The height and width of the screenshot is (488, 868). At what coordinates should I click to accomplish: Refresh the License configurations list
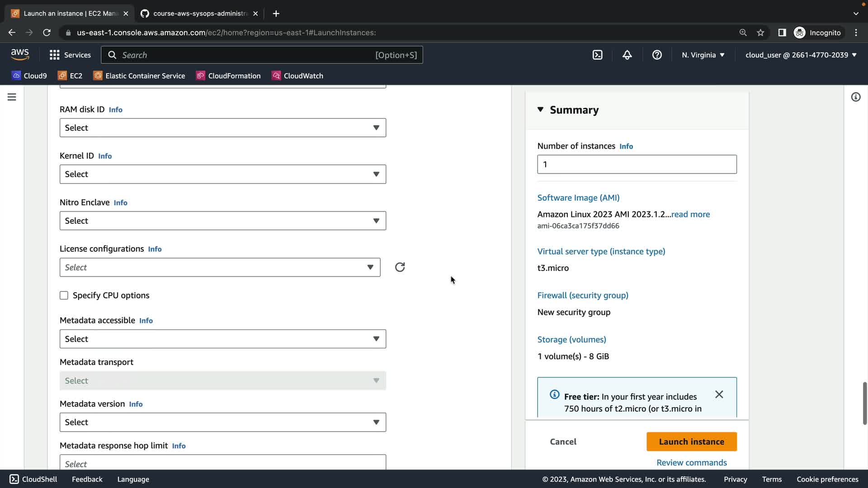pos(400,267)
